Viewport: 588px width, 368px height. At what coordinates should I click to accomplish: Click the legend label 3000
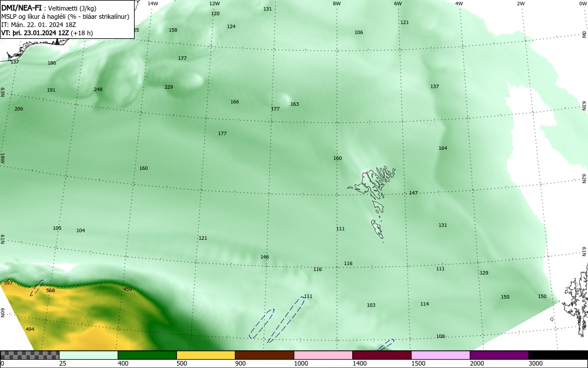click(x=536, y=363)
